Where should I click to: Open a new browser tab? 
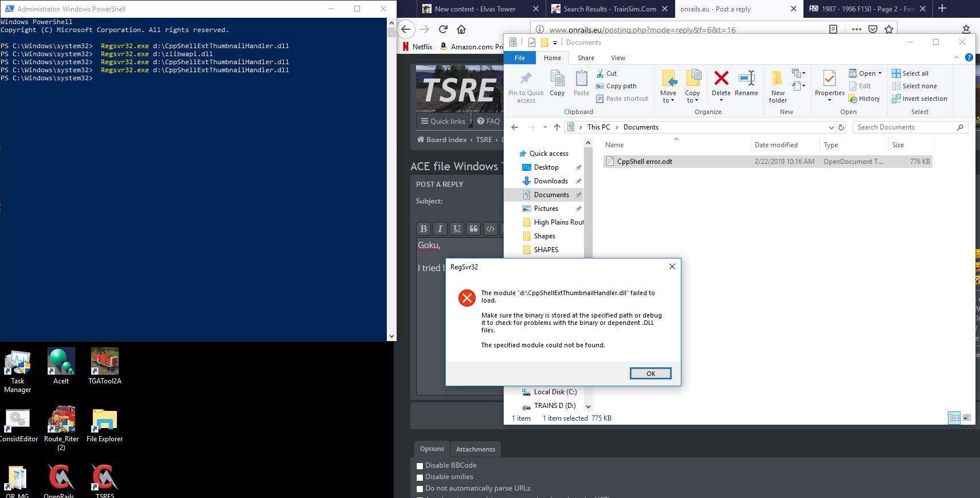(943, 9)
